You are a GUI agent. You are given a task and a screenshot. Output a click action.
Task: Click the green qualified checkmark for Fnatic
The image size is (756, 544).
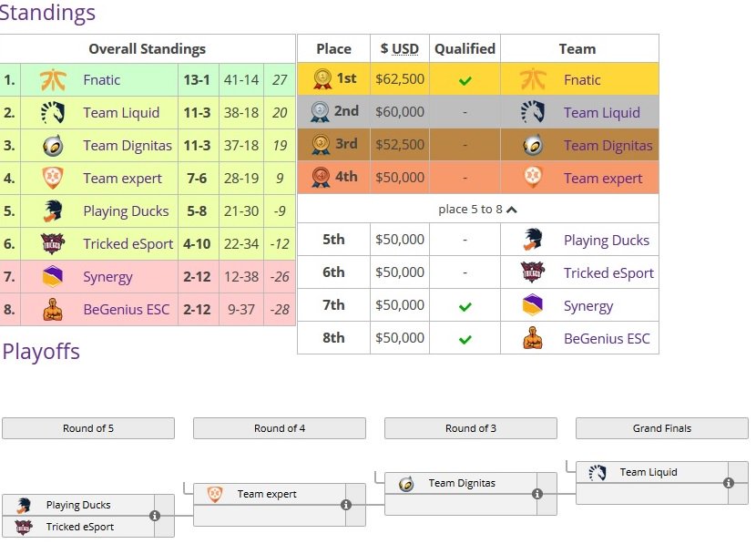click(465, 80)
